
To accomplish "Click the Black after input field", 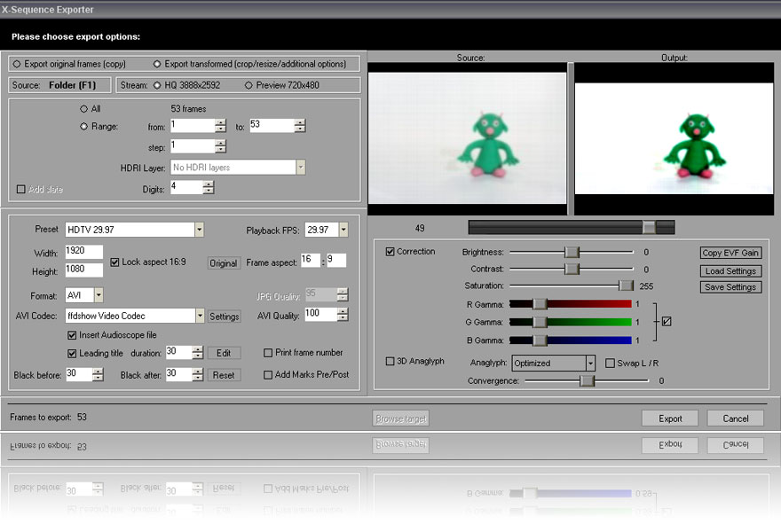I will point(178,374).
